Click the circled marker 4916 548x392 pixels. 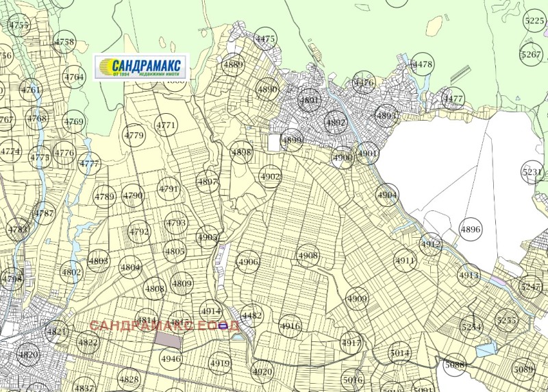(x=290, y=326)
